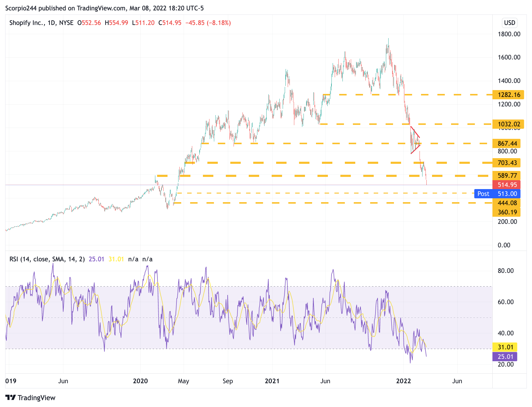This screenshot has height=407, width=532.
Task: Click the 1400.00 price axis label
Action: coord(509,81)
